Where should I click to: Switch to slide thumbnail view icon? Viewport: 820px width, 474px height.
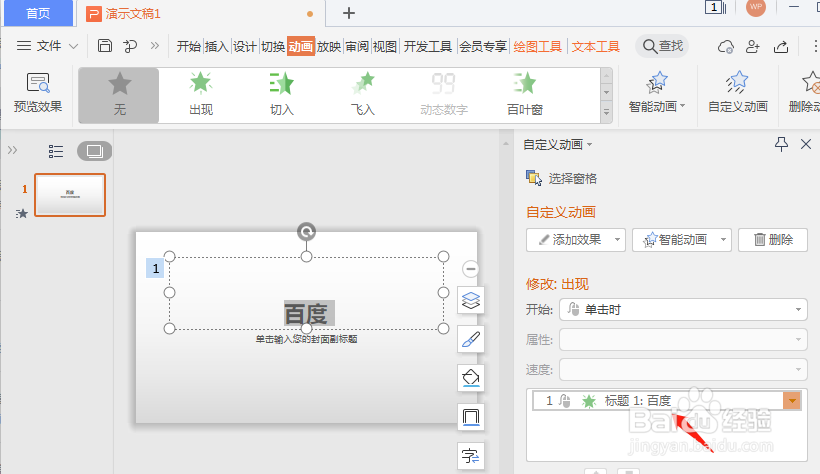tap(95, 151)
